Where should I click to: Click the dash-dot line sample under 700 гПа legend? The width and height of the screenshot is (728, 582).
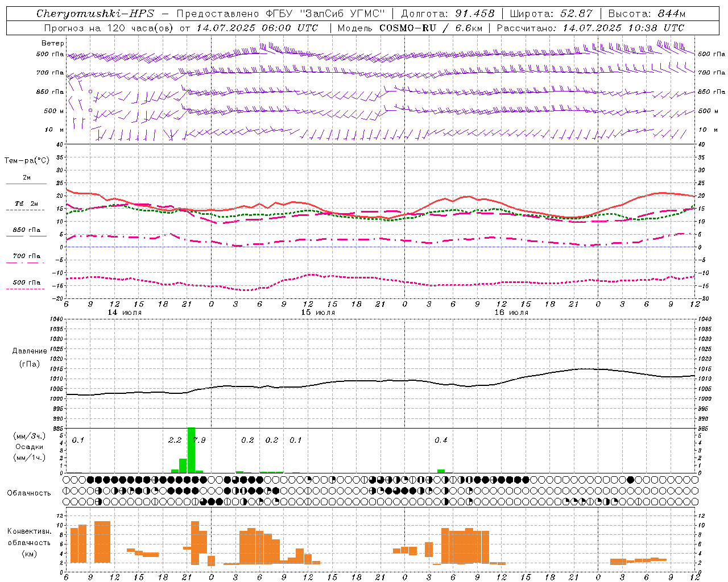pyautogui.click(x=26, y=263)
